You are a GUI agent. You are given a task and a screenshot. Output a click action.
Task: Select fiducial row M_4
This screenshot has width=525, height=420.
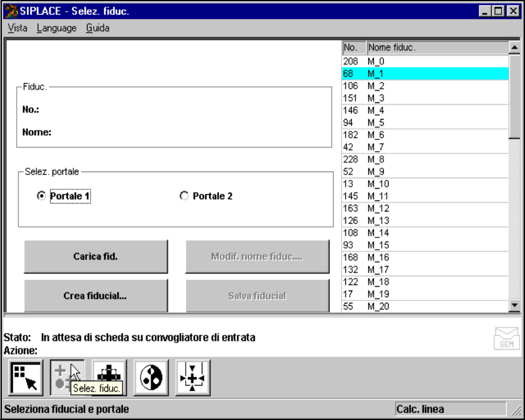(x=425, y=110)
